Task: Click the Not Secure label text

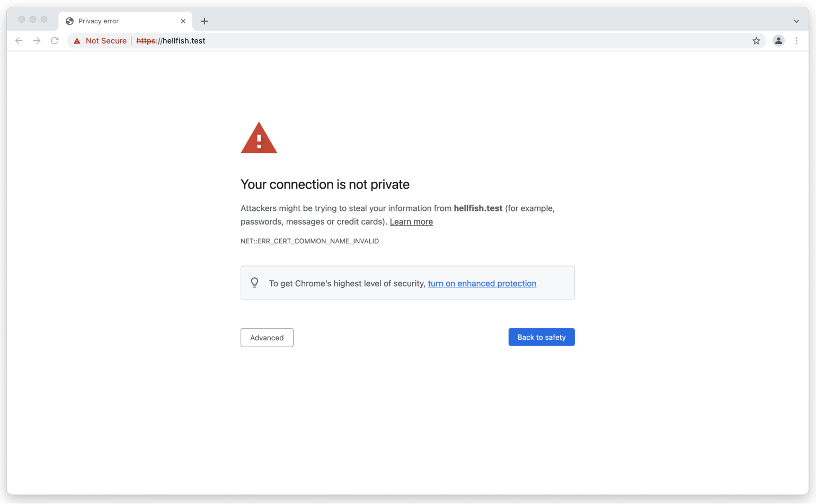Action: point(105,40)
